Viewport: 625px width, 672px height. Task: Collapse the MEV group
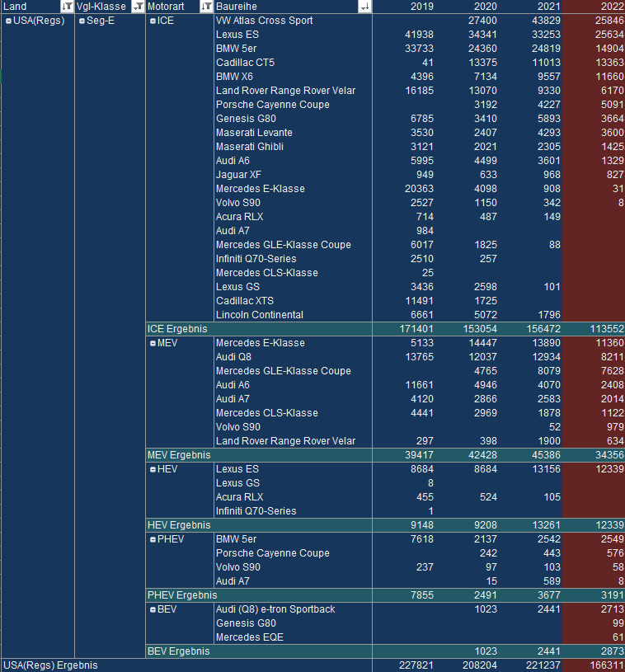tap(153, 343)
